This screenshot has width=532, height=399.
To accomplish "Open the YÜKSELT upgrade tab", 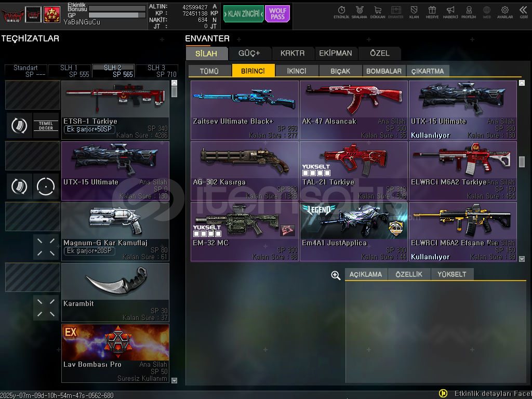I will 452,274.
